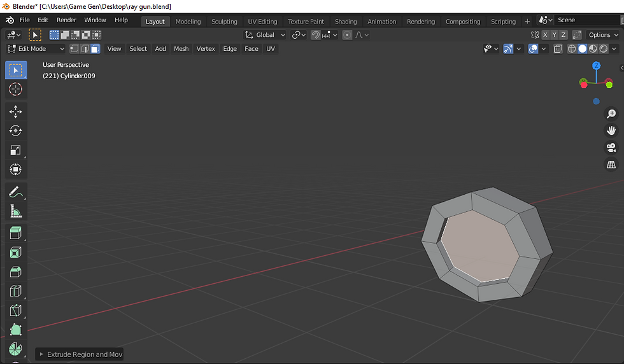
Task: Switch to material preview shading
Action: pyautogui.click(x=593, y=48)
